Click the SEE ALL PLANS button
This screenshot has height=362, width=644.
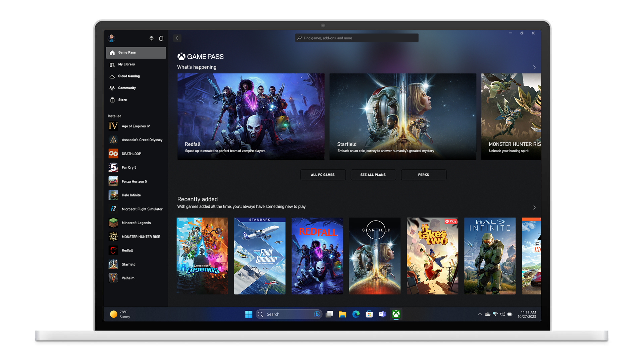[x=373, y=175]
